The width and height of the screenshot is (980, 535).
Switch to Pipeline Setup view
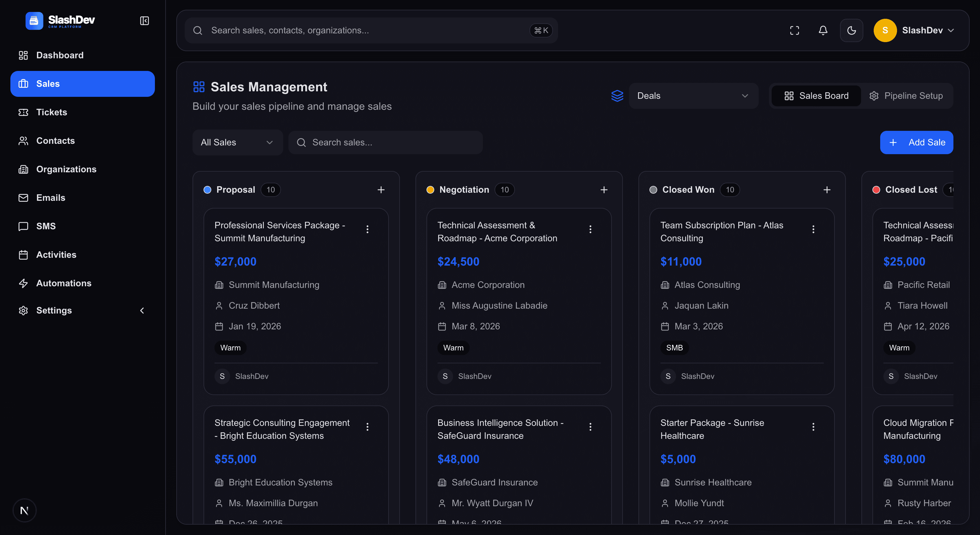[906, 96]
